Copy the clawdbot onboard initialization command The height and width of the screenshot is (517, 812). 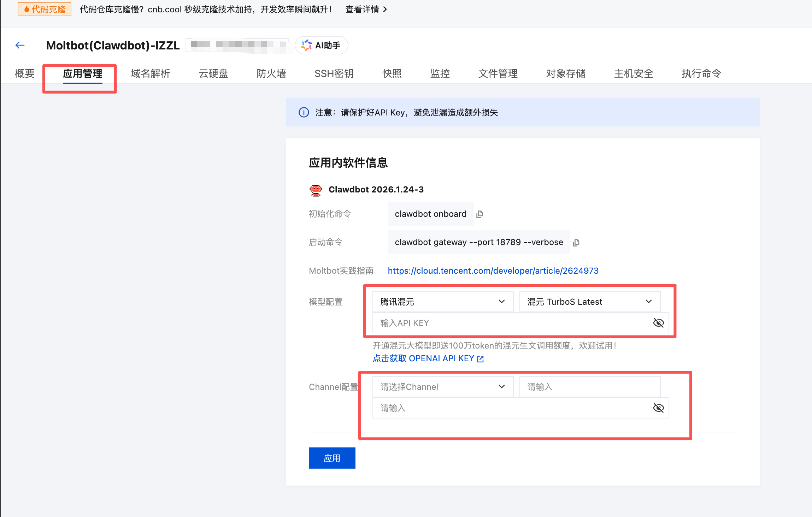[480, 214]
